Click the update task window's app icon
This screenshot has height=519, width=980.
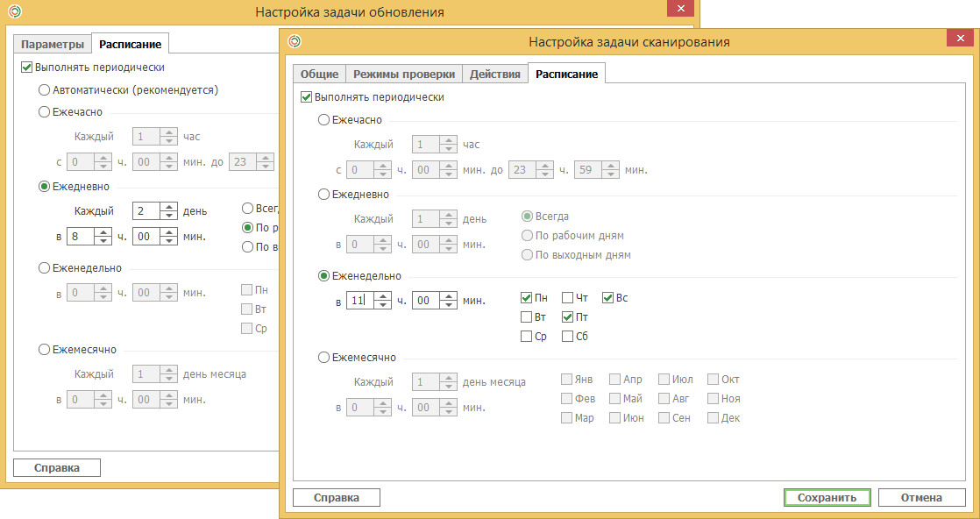14,12
